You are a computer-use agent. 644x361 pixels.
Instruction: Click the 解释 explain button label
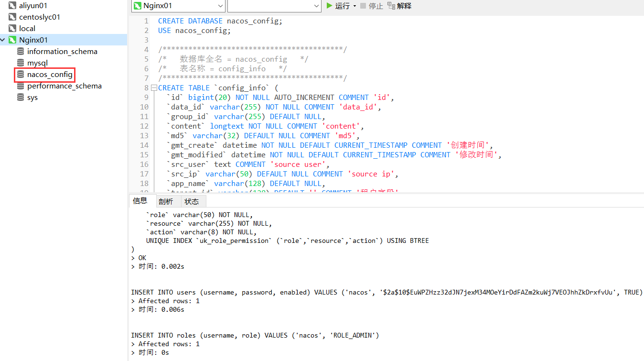pyautogui.click(x=404, y=6)
